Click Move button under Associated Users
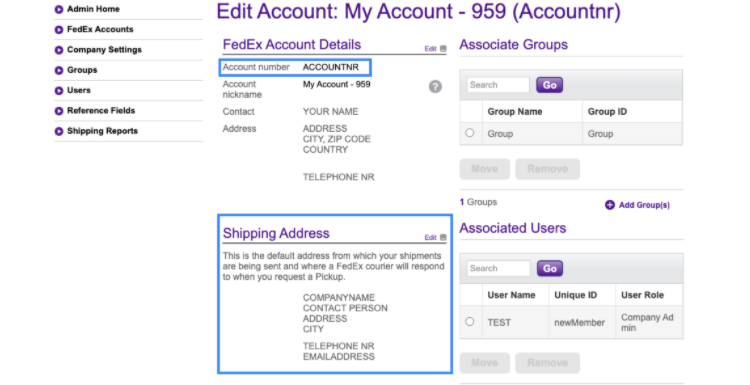750x385 pixels. pyautogui.click(x=485, y=363)
